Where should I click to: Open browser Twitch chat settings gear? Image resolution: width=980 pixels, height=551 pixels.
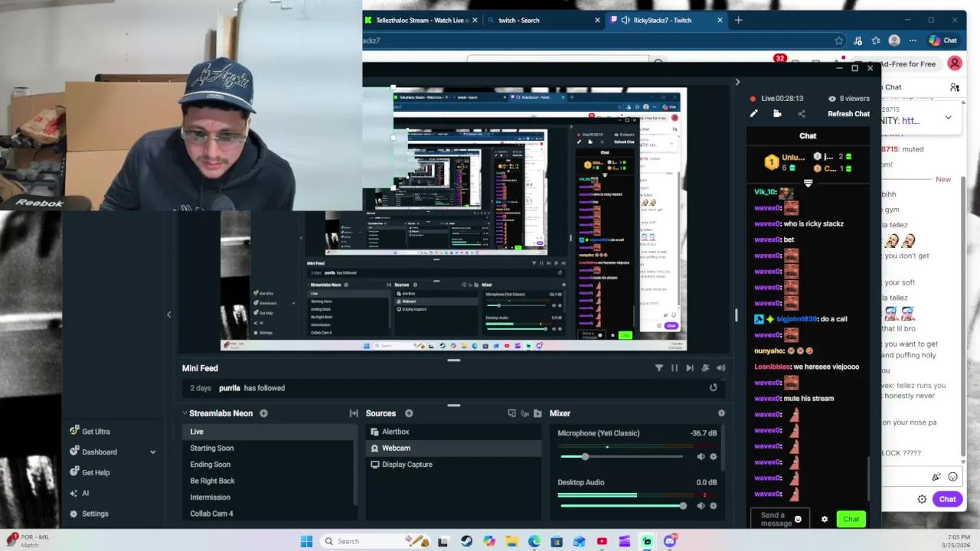922,499
